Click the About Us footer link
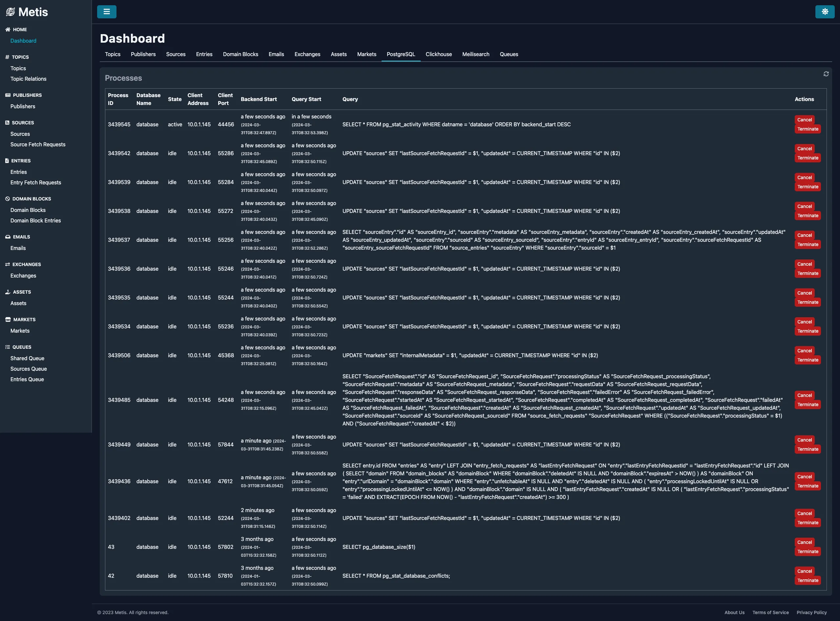Screen dimensions: 840x621 pos(734,612)
